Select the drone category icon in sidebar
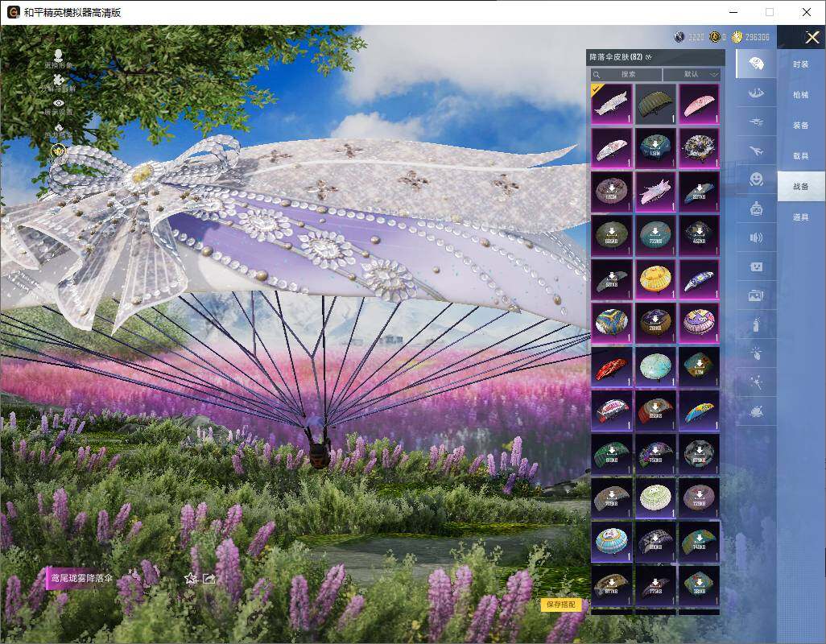The height and width of the screenshot is (644, 826). 756,122
